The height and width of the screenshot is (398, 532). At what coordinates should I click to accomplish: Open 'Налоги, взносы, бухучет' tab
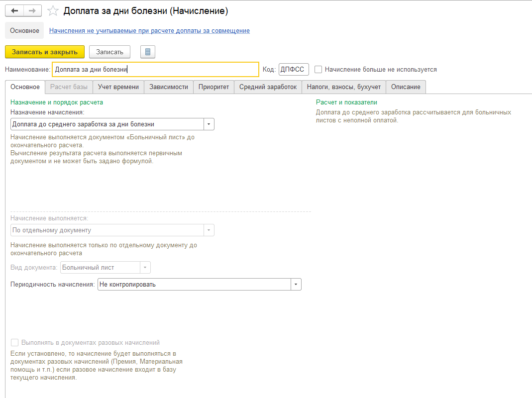[343, 87]
